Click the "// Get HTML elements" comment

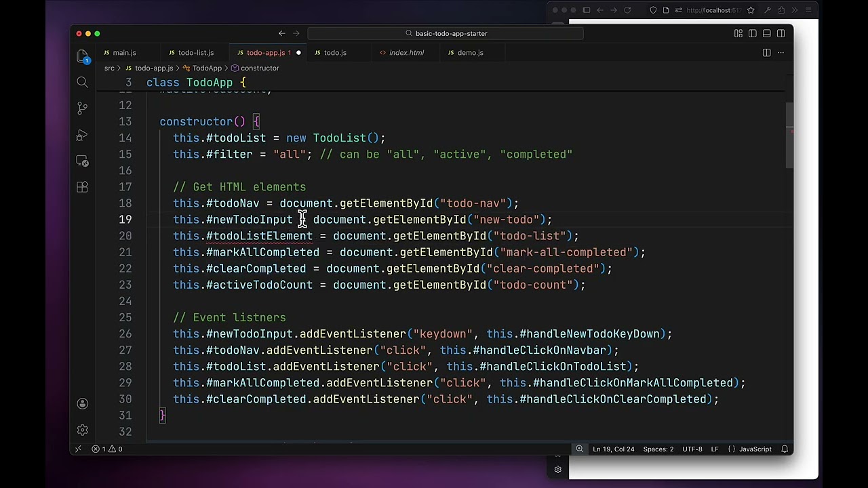point(239,187)
